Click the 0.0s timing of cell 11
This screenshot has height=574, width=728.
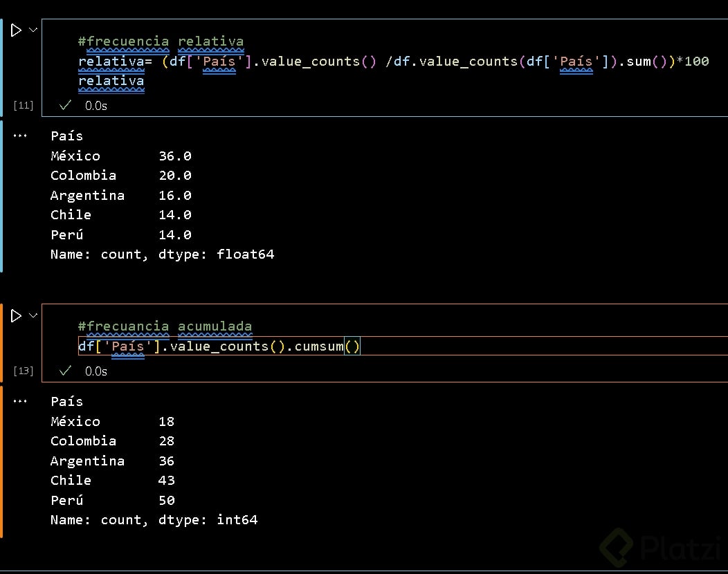(x=96, y=106)
